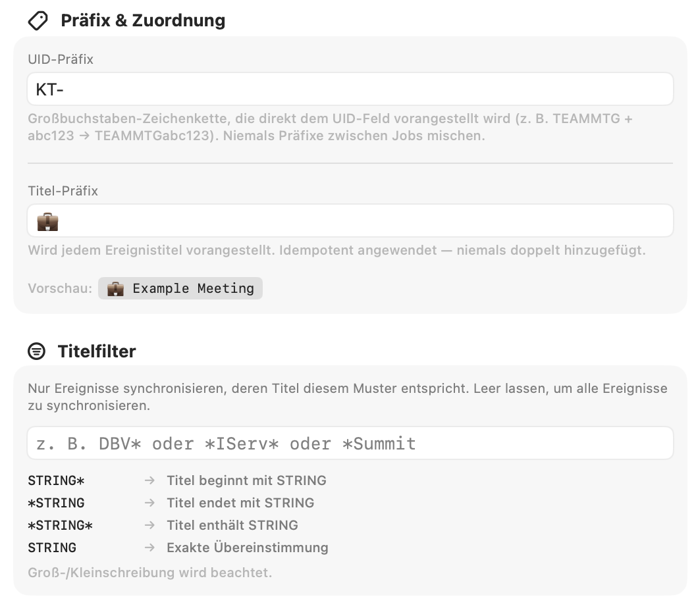The height and width of the screenshot is (616, 698).
Task: Select the "Präfix & Zuordnung" section heading
Action: [x=143, y=21]
